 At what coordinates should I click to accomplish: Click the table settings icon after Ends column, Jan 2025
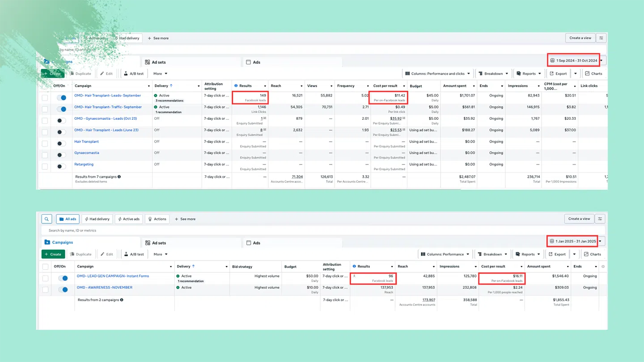(x=603, y=266)
